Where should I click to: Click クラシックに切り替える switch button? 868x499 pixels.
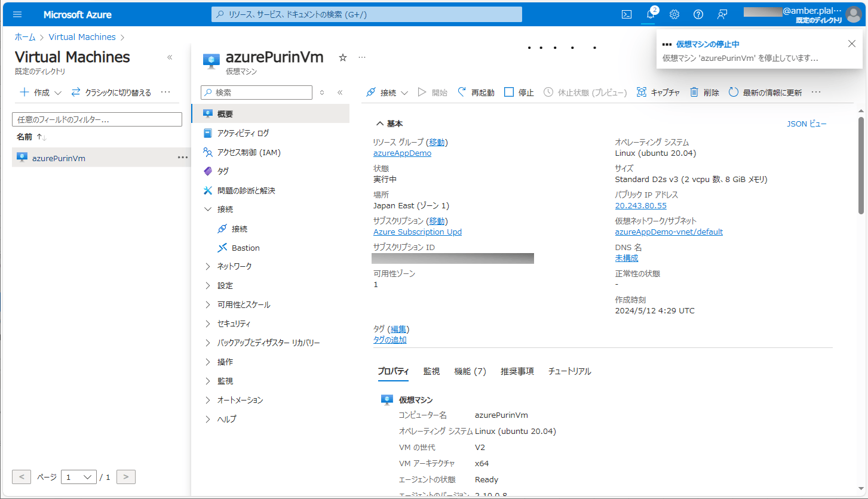[x=111, y=93]
